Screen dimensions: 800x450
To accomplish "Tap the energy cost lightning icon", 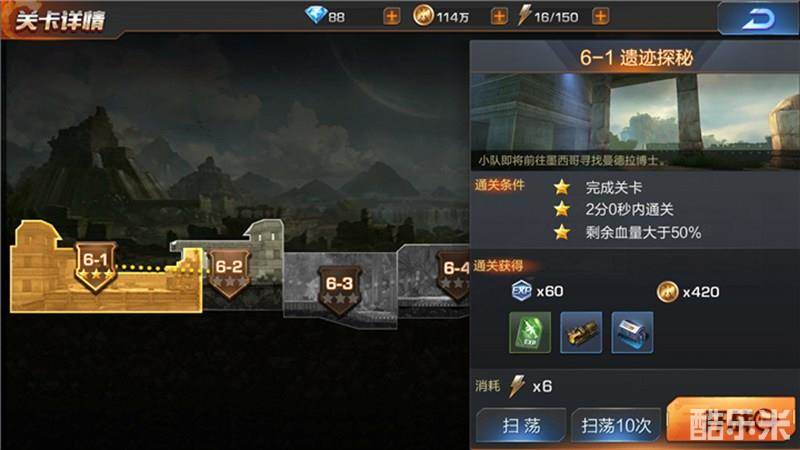I will coord(517,386).
